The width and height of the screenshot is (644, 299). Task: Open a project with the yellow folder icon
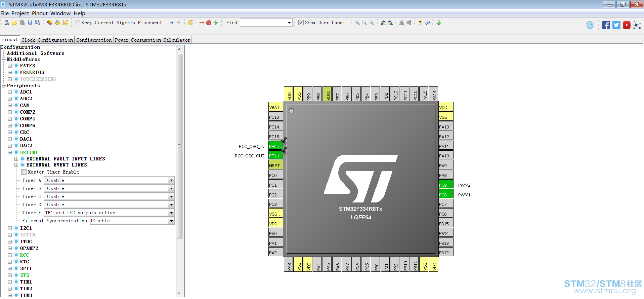pyautogui.click(x=14, y=23)
